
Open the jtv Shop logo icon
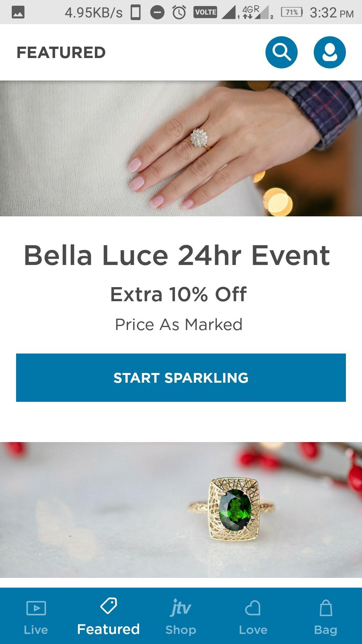(x=181, y=607)
